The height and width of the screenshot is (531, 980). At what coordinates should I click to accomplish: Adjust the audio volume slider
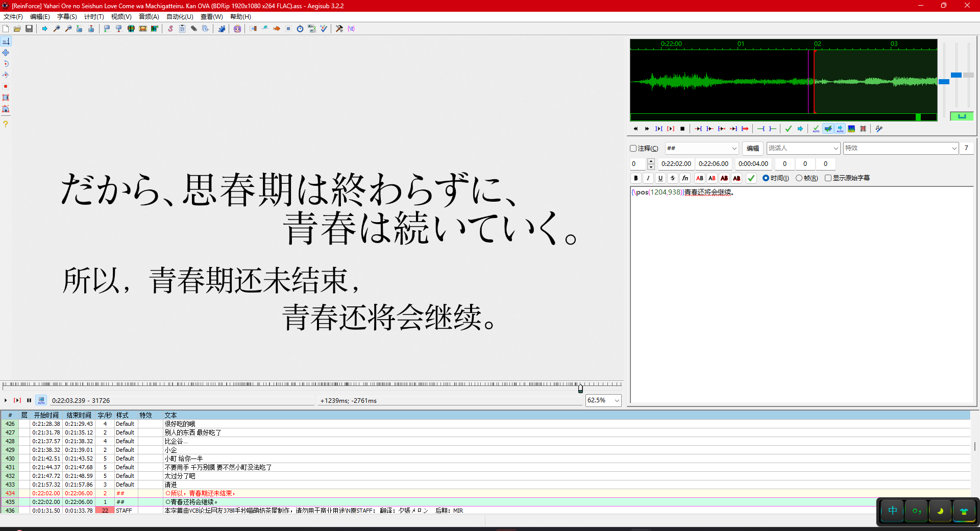(968, 75)
